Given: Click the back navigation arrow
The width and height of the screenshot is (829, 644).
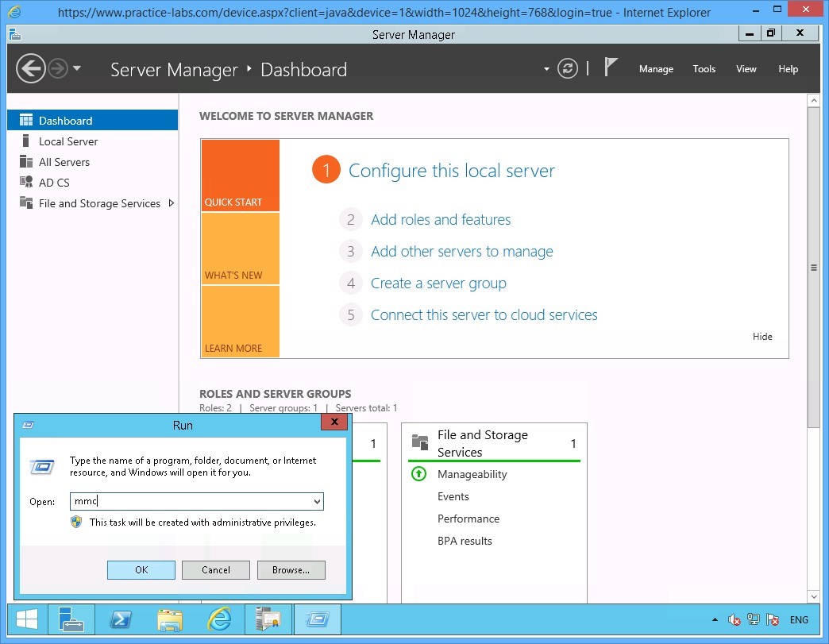Looking at the screenshot, I should (31, 68).
